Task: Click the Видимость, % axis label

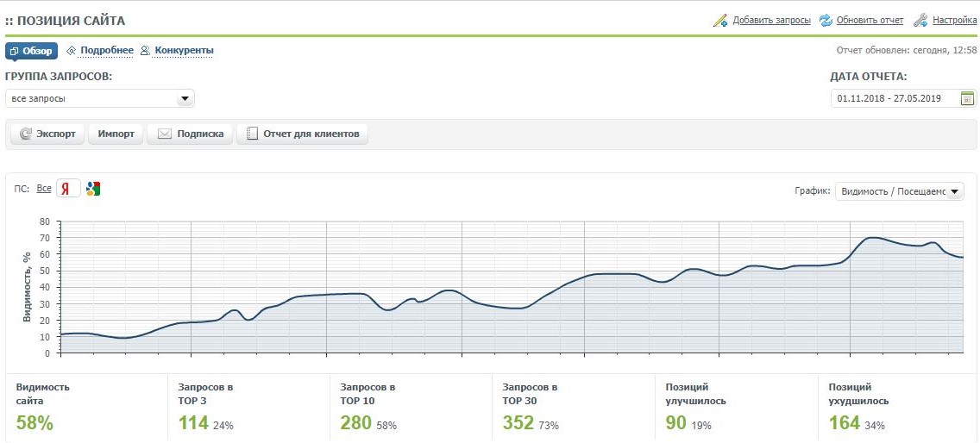Action: 27,287
